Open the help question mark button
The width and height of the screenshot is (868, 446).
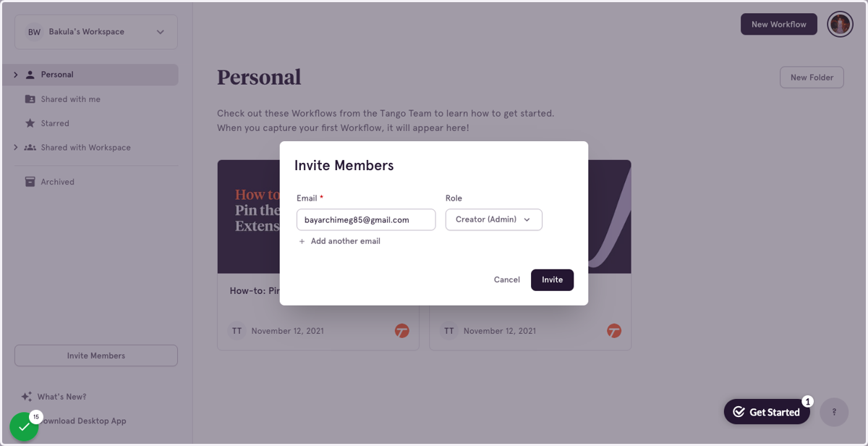[834, 412]
